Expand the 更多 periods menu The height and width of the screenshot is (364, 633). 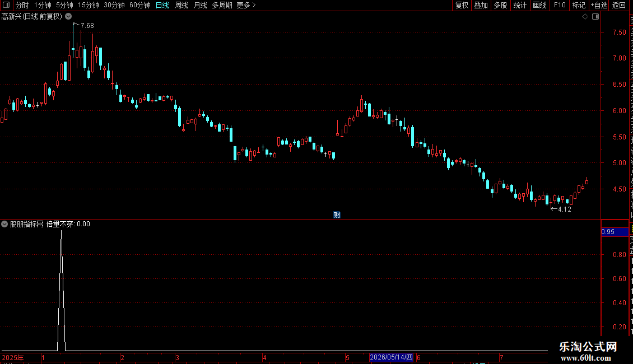click(246, 5)
